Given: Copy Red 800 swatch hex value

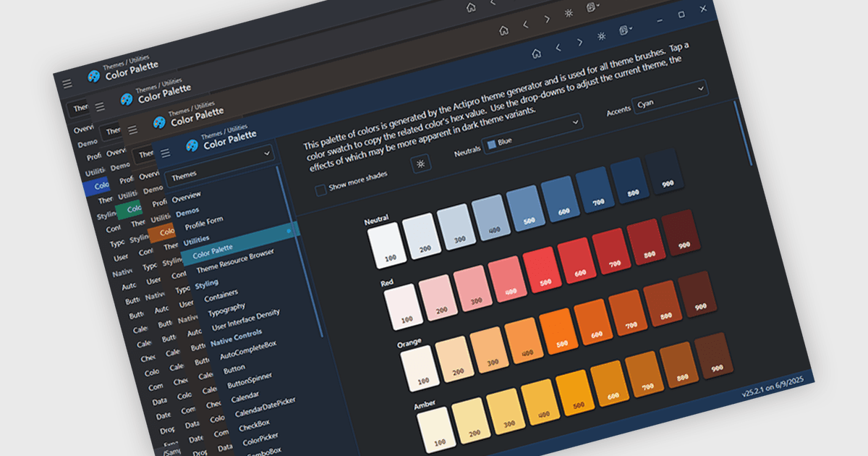Looking at the screenshot, I should coord(646,243).
